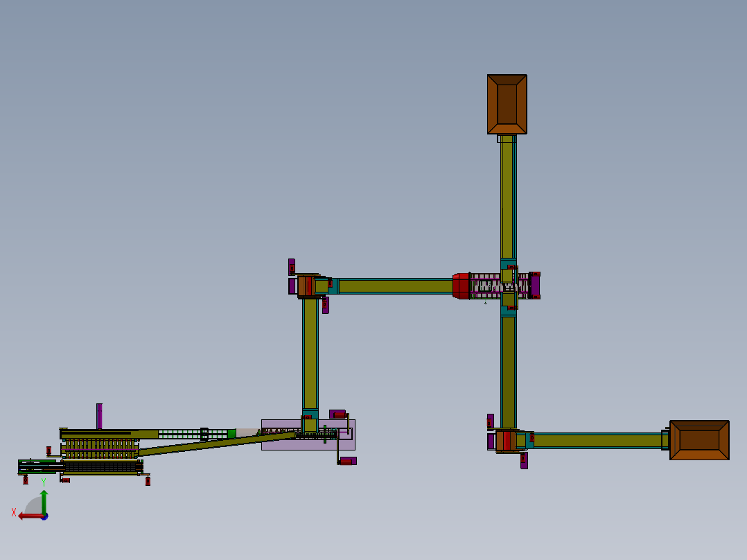Select the tall purple post above the left machine
This screenshot has width=747, height=560.
(x=99, y=416)
